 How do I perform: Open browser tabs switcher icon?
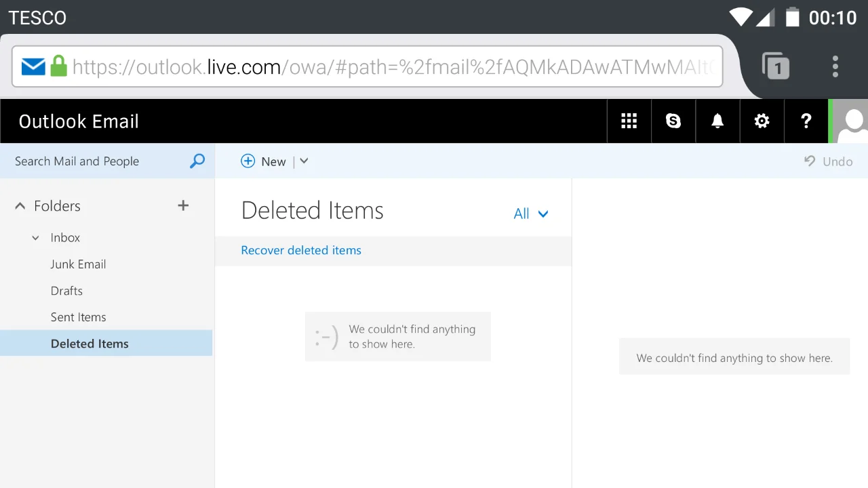(x=776, y=66)
